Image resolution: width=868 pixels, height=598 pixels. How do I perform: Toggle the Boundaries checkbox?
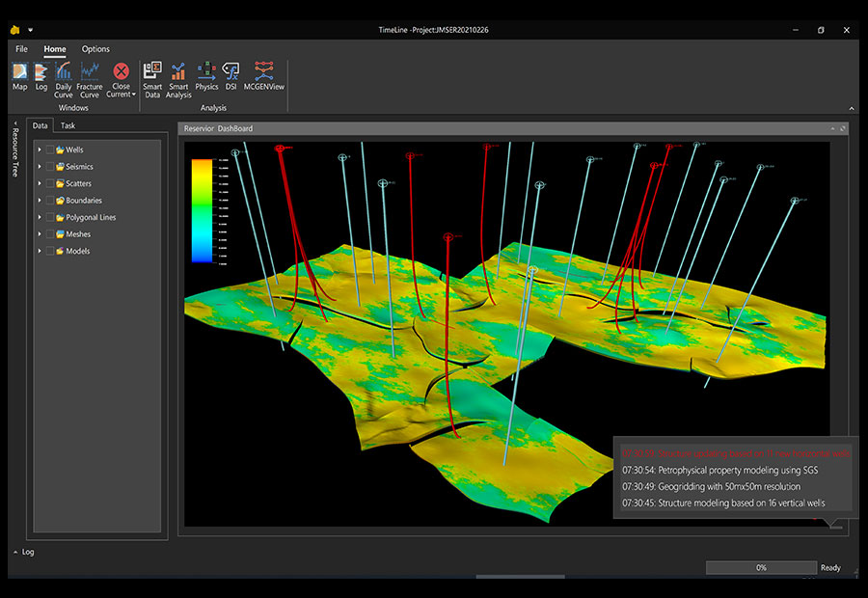(x=50, y=201)
